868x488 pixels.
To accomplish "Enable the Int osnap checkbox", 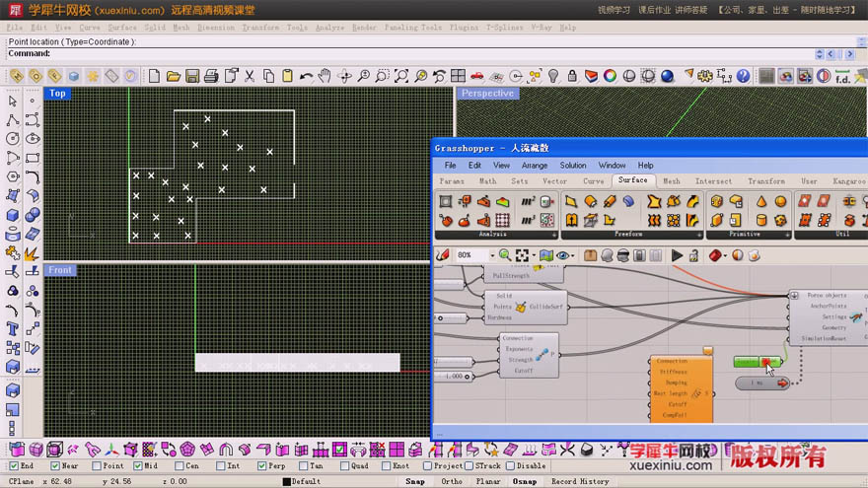I will 220,466.
